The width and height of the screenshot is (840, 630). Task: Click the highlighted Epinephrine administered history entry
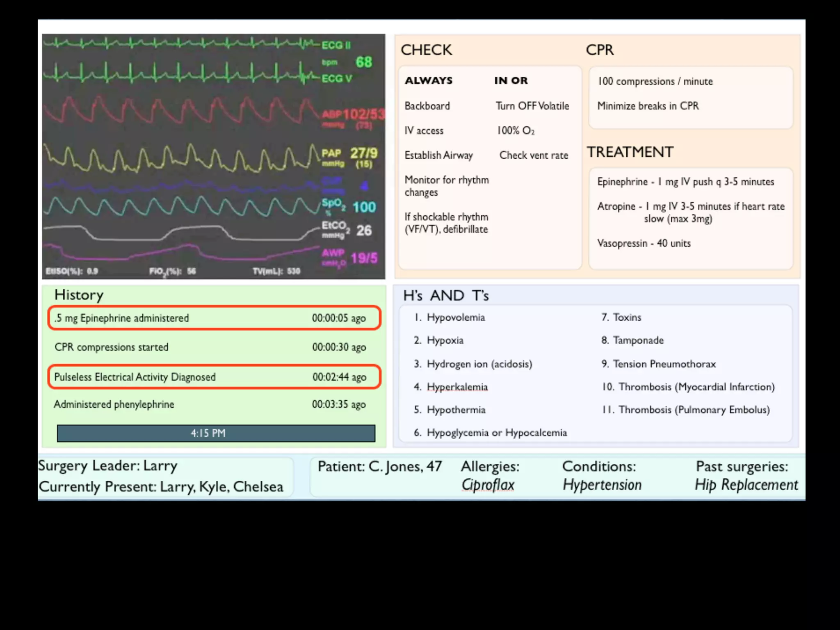pyautogui.click(x=214, y=318)
